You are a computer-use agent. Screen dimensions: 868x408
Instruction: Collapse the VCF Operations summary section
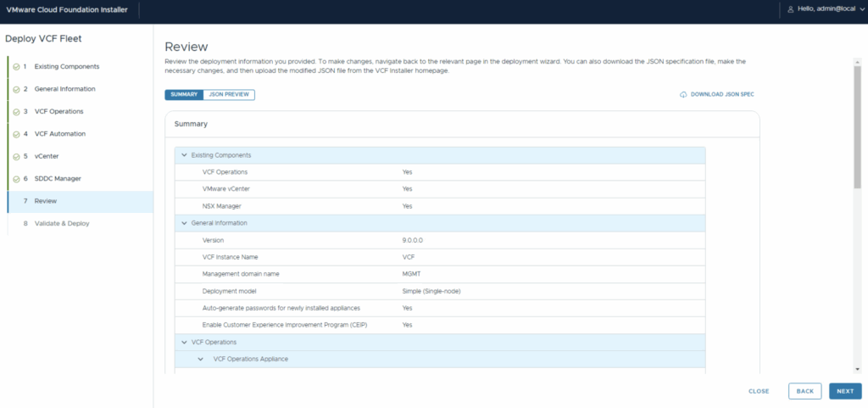184,342
